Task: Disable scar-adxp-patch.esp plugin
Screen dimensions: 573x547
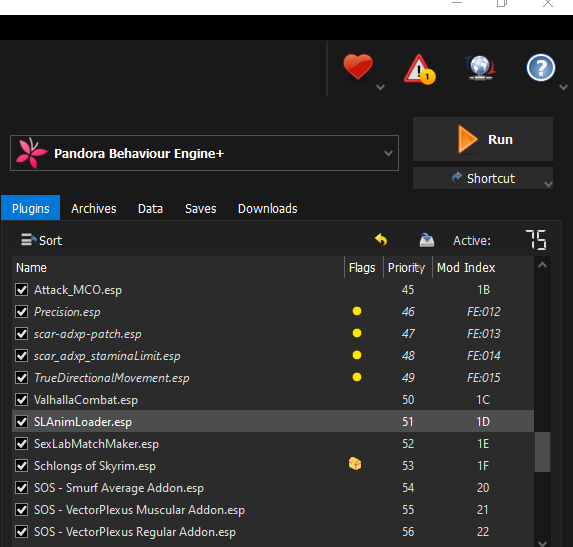Action: (22, 334)
